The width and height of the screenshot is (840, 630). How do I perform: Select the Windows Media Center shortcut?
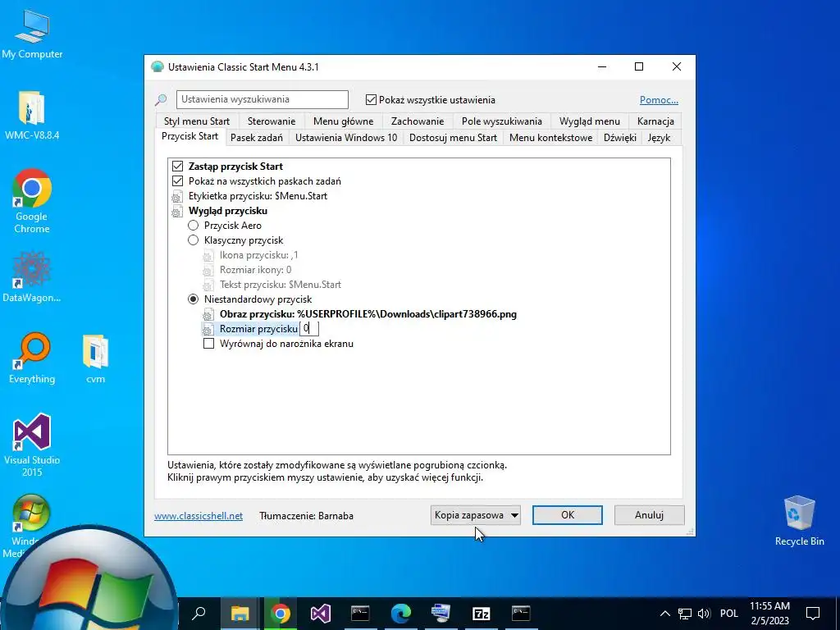point(31,512)
